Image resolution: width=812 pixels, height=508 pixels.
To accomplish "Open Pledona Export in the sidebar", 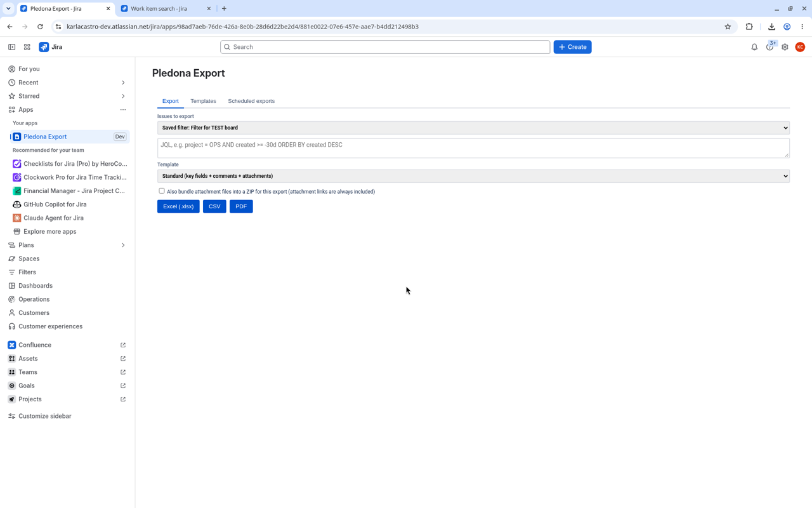I will (70, 137).
